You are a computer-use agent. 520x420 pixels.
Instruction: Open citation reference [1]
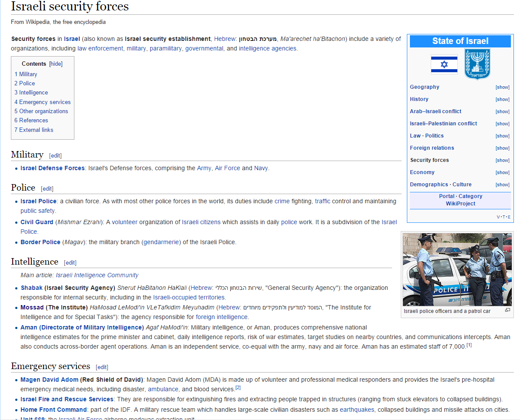469,345
